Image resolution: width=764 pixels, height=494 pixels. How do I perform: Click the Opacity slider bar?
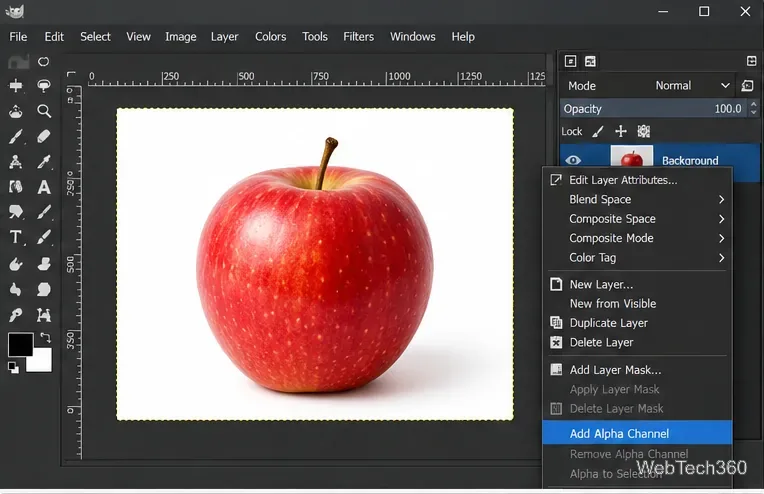click(653, 109)
